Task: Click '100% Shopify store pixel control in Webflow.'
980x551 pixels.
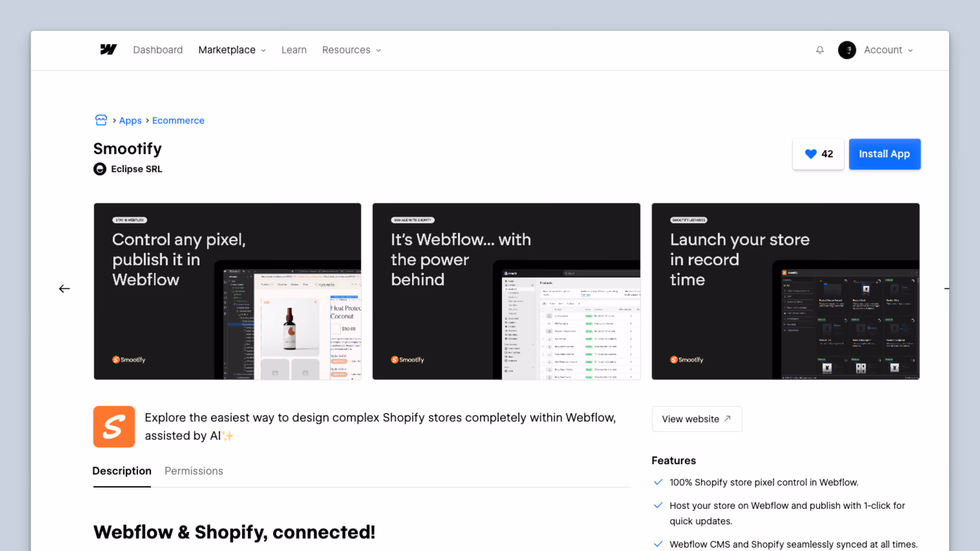Action: click(x=764, y=482)
